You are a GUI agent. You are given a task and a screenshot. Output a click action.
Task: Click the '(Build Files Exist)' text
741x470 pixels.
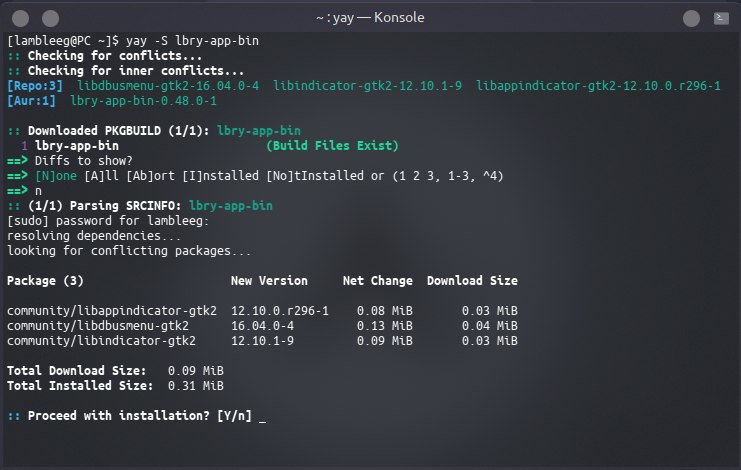point(332,146)
